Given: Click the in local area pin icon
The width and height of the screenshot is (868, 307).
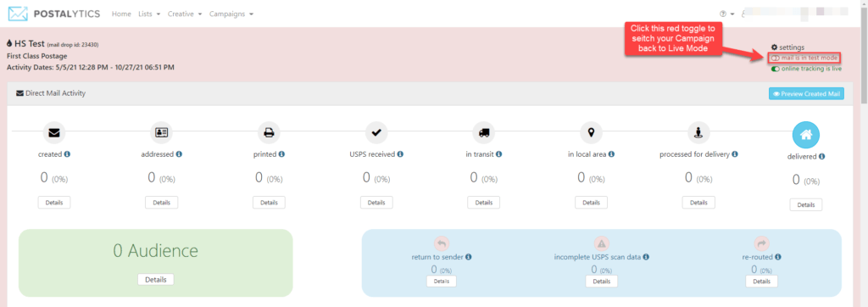Looking at the screenshot, I should click(591, 133).
